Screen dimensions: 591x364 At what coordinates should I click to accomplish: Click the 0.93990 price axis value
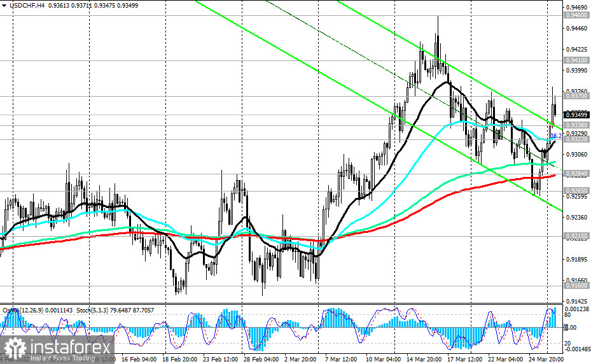[576, 71]
